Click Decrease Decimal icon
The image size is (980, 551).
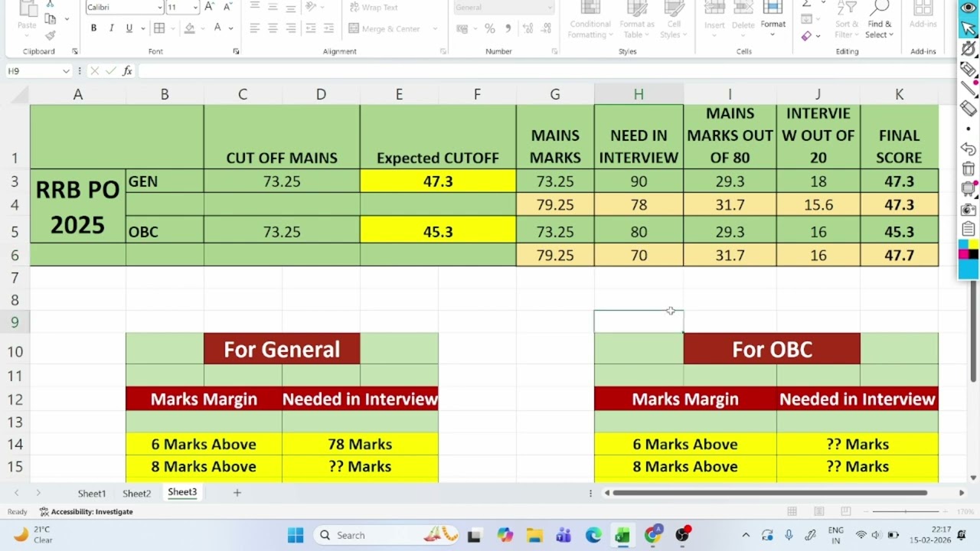click(545, 28)
